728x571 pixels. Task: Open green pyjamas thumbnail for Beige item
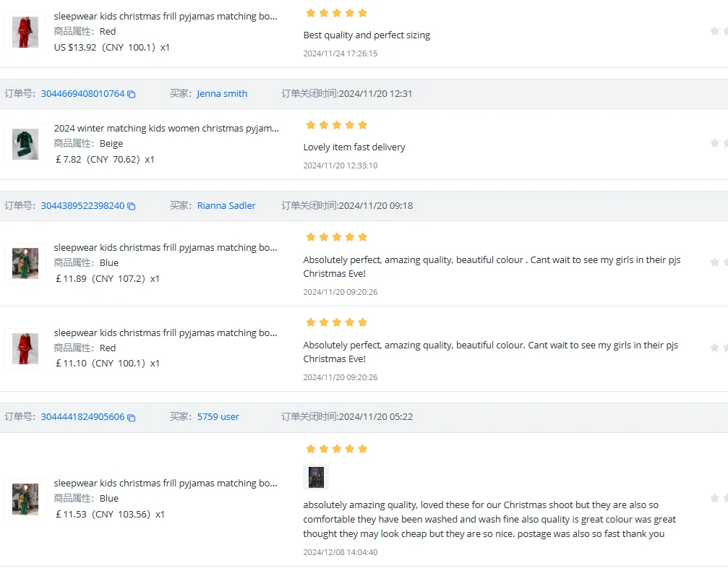[25, 145]
